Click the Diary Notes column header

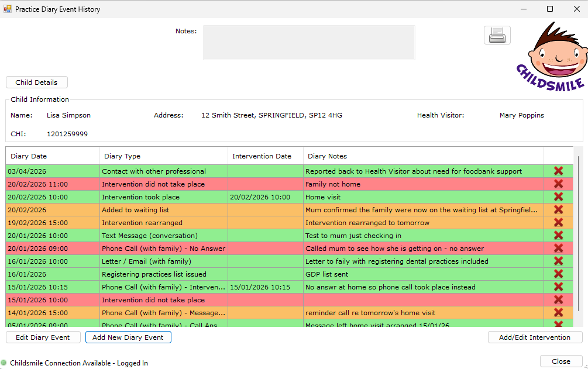(423, 156)
